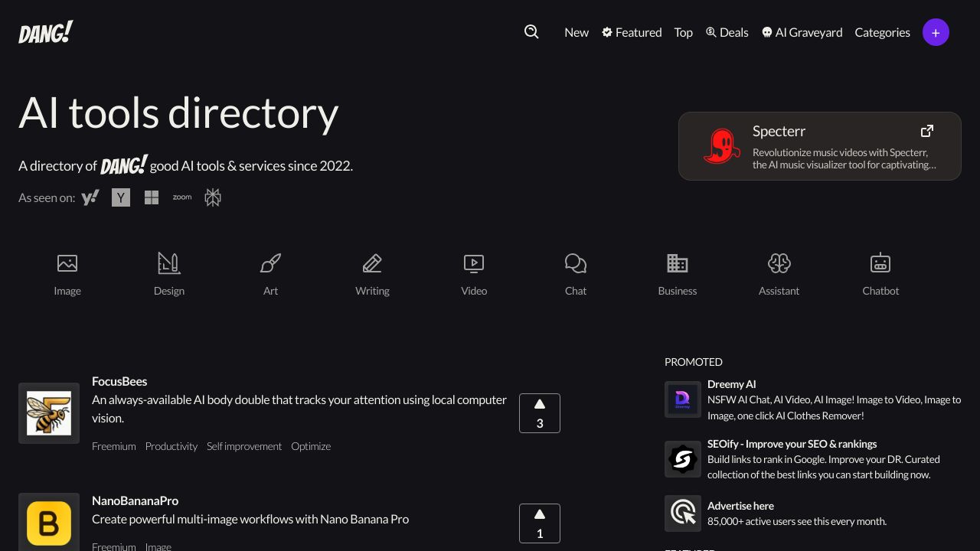Screen dimensions: 980x551
Task: Open the AI Graveyard page
Action: [802, 32]
